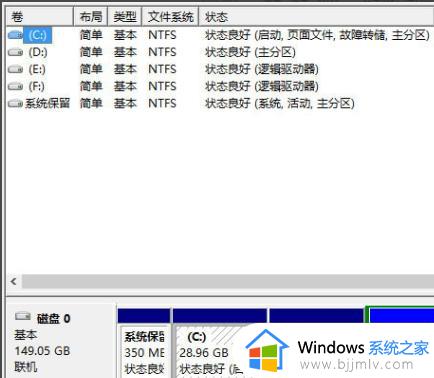Click 系统保留 status 状态良好 (系统, 活动, 主分区)

point(279,103)
